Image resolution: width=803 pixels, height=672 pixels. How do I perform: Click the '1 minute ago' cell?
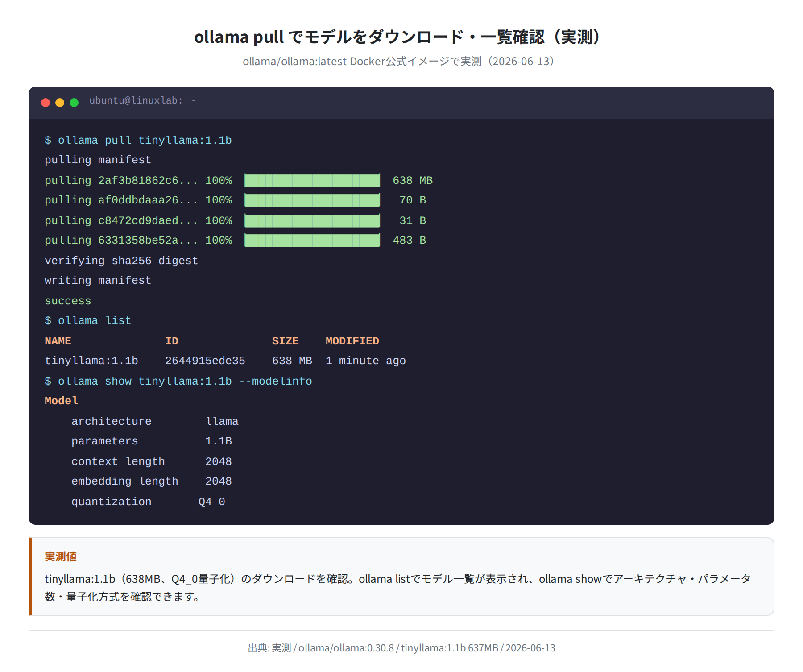point(366,361)
